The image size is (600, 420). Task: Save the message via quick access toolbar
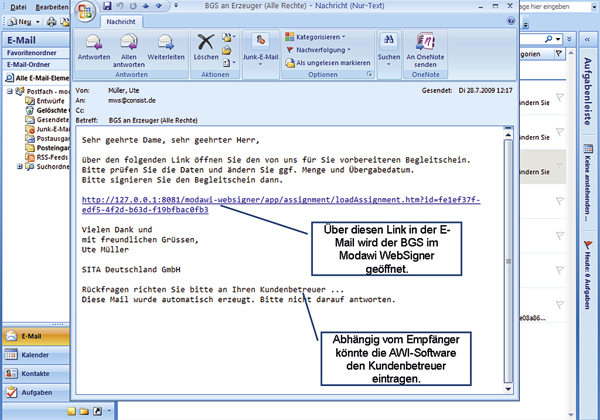click(x=107, y=6)
